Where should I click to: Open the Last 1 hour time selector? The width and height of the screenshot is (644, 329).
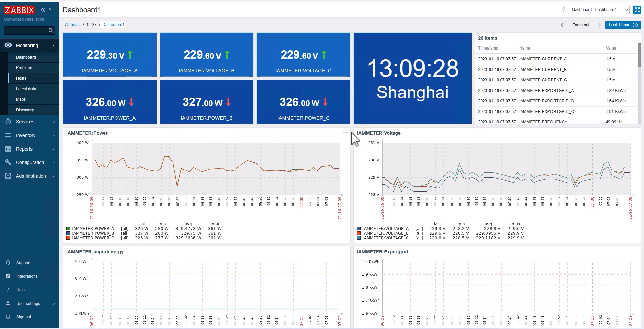(623, 25)
